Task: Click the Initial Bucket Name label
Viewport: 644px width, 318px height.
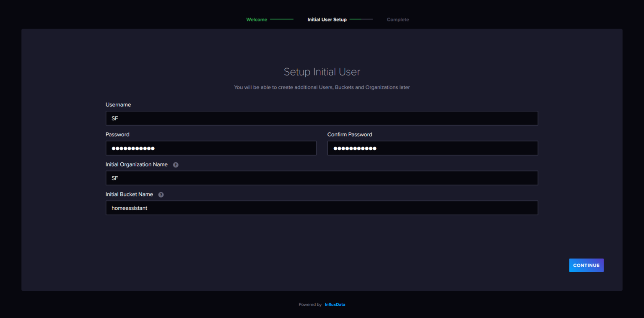Action: coord(129,194)
